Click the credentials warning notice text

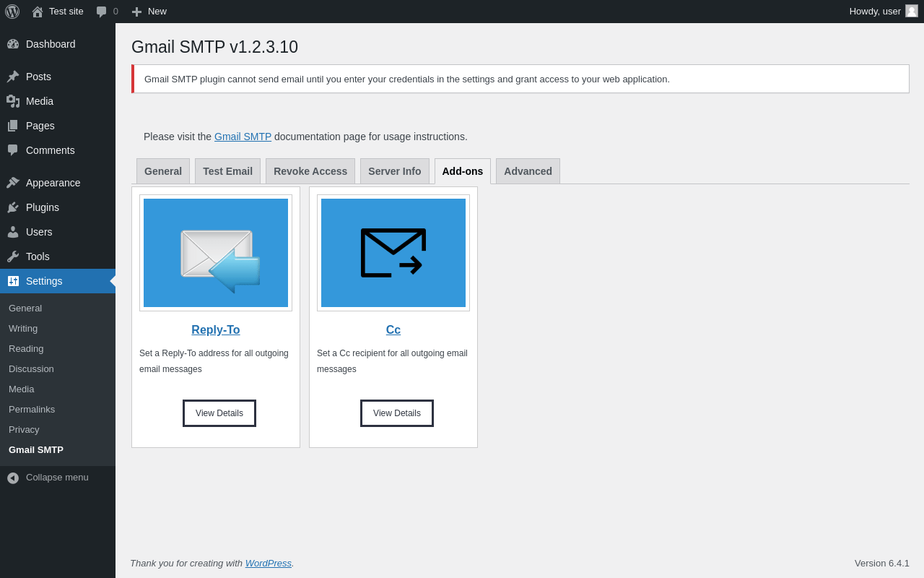pos(407,79)
